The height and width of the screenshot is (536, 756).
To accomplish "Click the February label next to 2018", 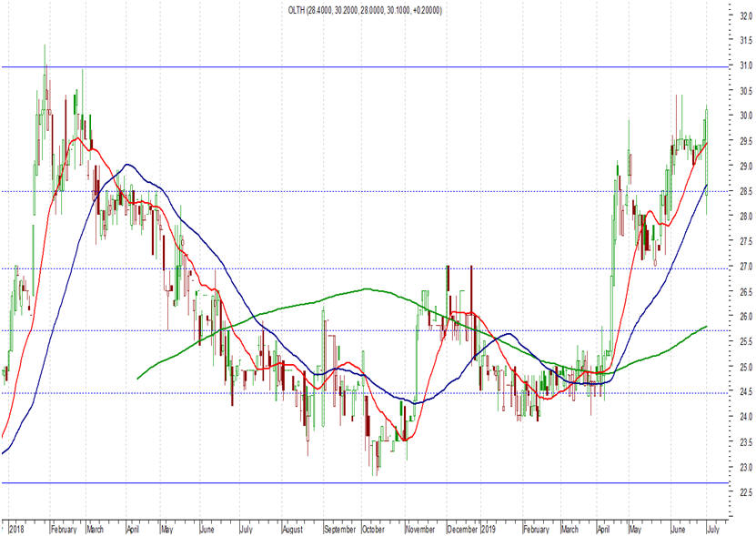I will [x=64, y=530].
